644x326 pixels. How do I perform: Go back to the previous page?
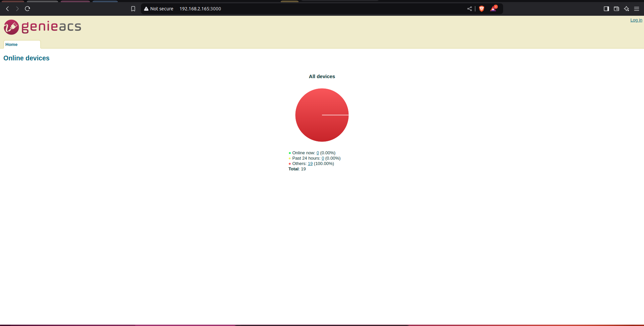click(7, 9)
